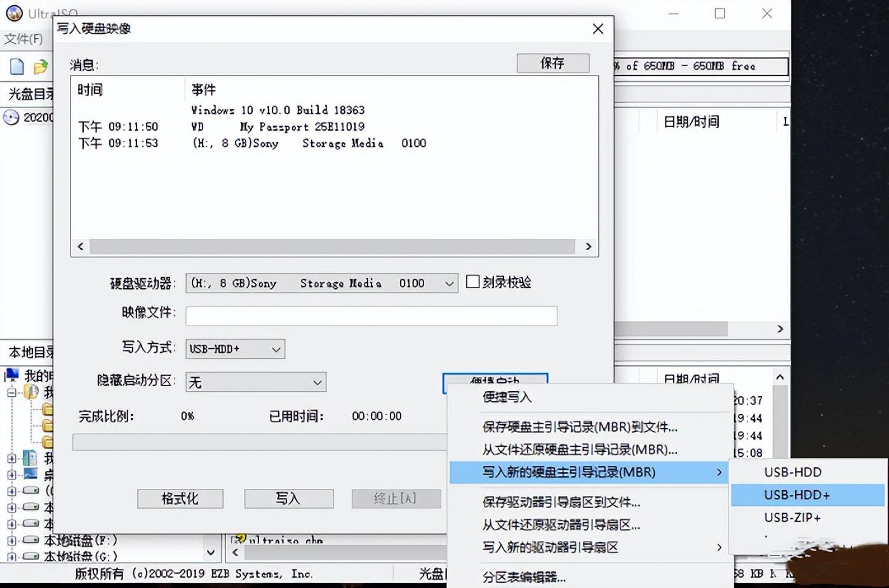The height and width of the screenshot is (588, 889).
Task: Click the Open file icon in UltraISO toolbar
Action: pyautogui.click(x=41, y=66)
